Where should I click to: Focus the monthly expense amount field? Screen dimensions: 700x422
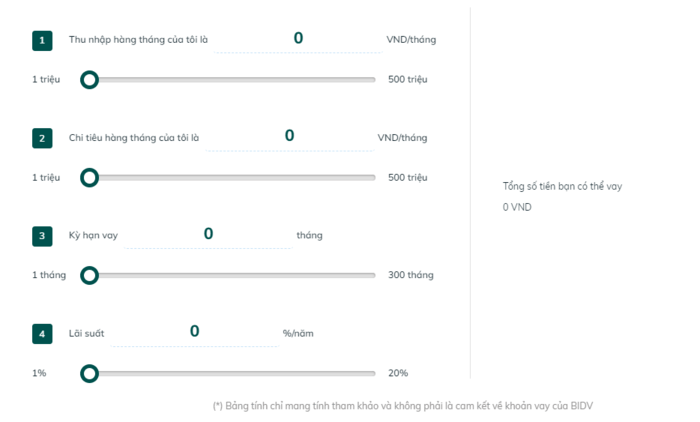[x=289, y=137]
